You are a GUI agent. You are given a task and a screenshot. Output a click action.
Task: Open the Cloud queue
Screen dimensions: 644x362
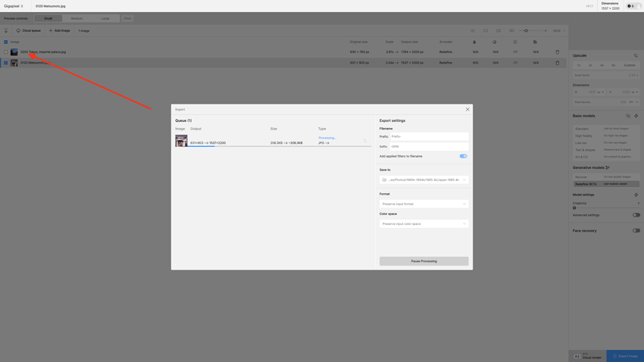pyautogui.click(x=29, y=31)
